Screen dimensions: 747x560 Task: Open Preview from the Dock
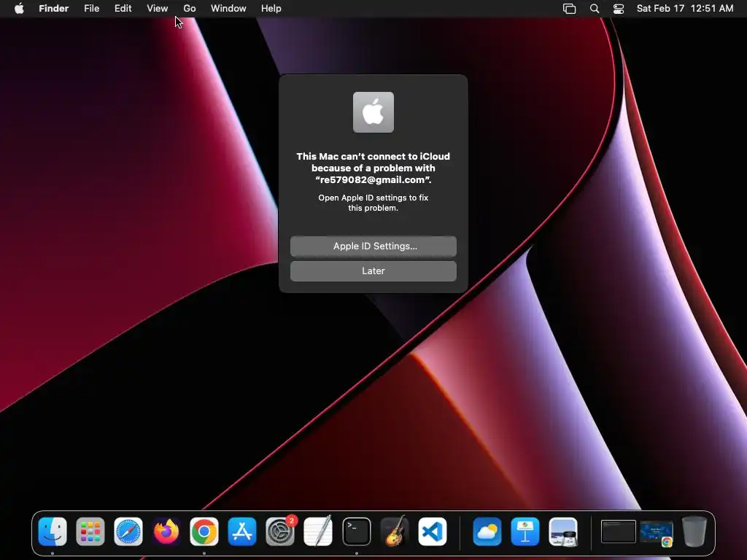click(563, 532)
